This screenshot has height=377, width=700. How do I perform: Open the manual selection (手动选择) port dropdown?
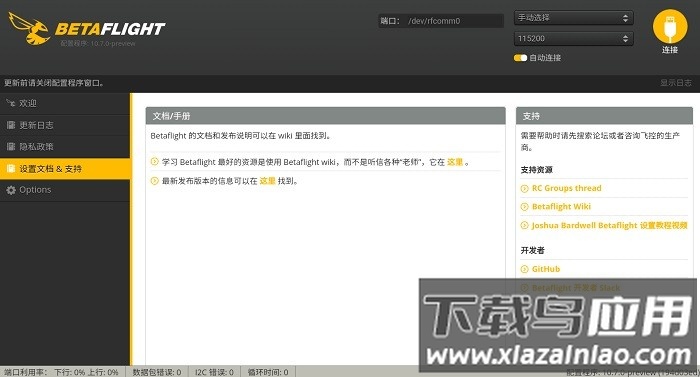click(573, 18)
